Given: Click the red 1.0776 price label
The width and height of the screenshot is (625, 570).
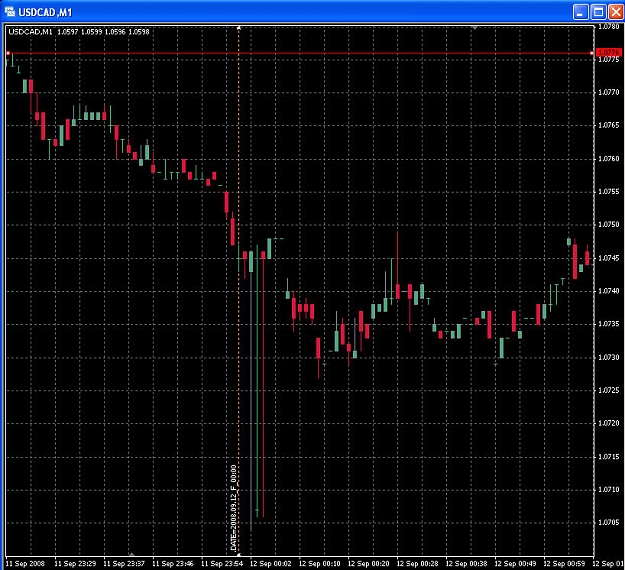Looking at the screenshot, I should click(608, 52).
